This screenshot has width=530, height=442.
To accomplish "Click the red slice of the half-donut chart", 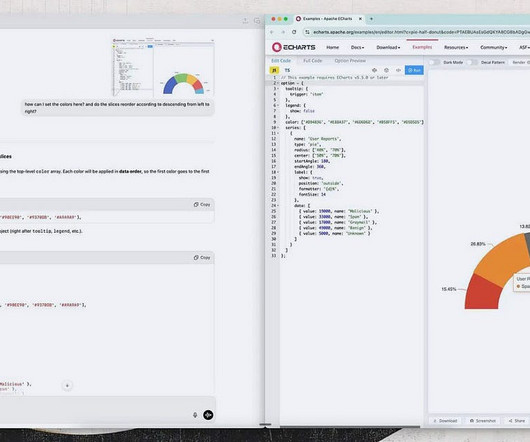I will click(482, 293).
